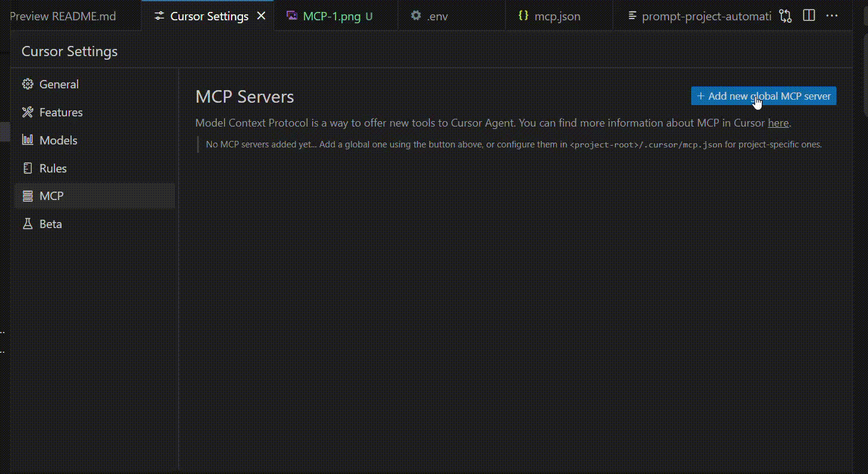Click the Open Changes compare icon
The image size is (868, 474).
pos(786,16)
